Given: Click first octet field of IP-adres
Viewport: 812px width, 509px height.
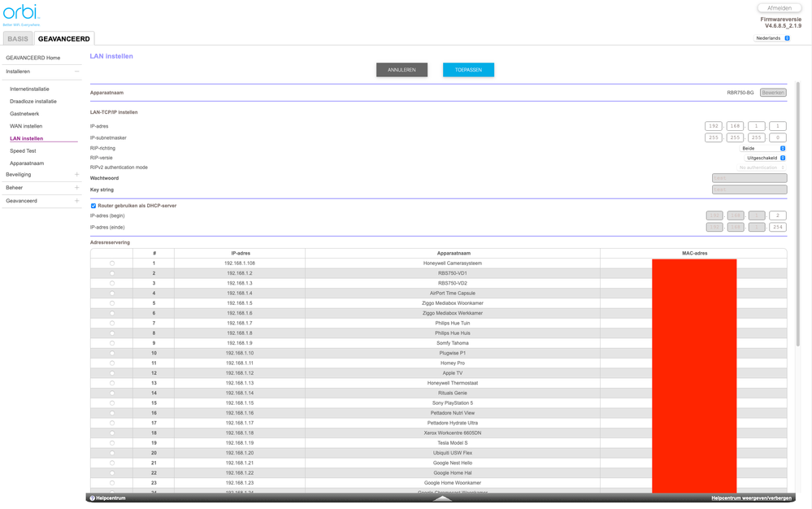Looking at the screenshot, I should (714, 126).
